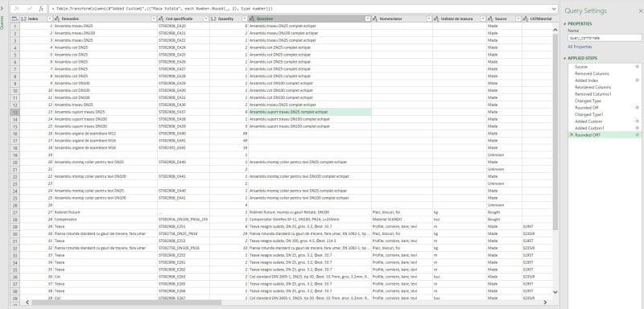Select cell 'Robinet fluture' in Denumire column
644x309 pixels.
click(x=105, y=212)
